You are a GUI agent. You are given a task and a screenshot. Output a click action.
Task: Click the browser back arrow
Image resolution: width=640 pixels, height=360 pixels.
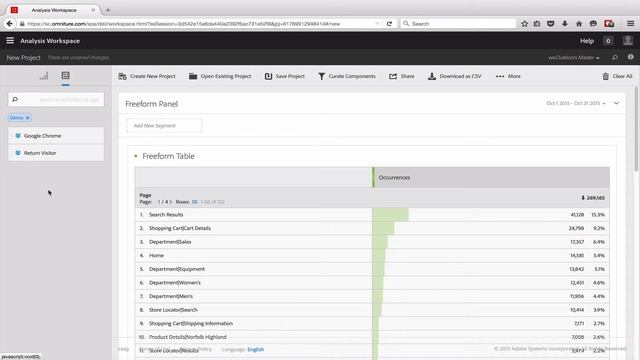[10, 24]
